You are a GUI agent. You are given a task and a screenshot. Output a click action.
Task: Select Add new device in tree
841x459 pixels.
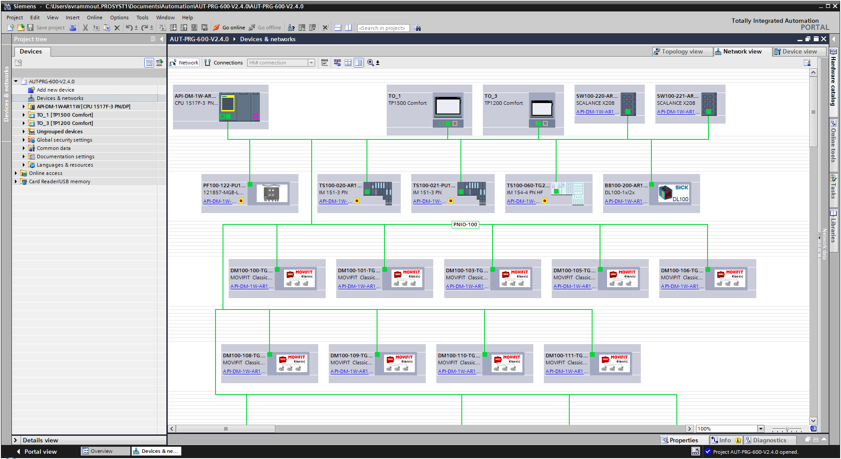click(x=55, y=90)
